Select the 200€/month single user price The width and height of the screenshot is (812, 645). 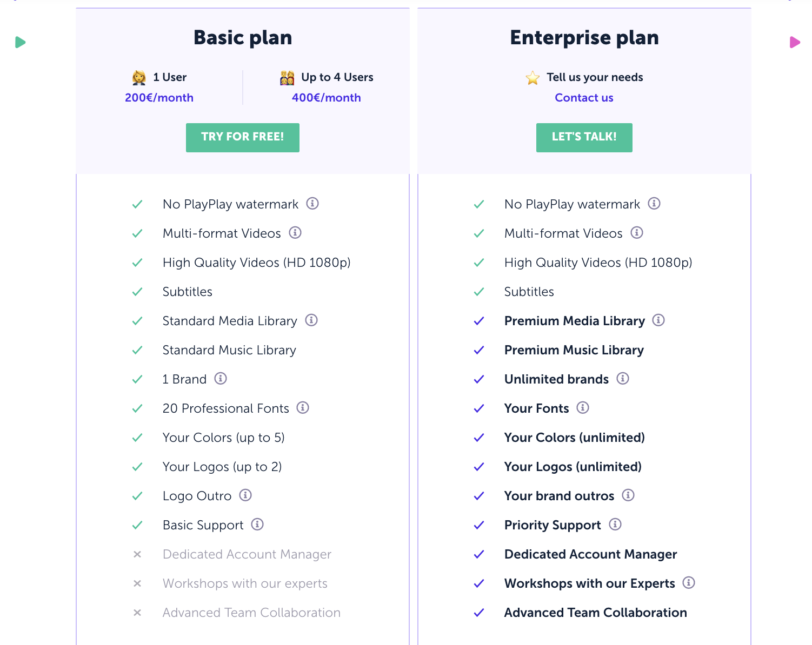(x=159, y=98)
